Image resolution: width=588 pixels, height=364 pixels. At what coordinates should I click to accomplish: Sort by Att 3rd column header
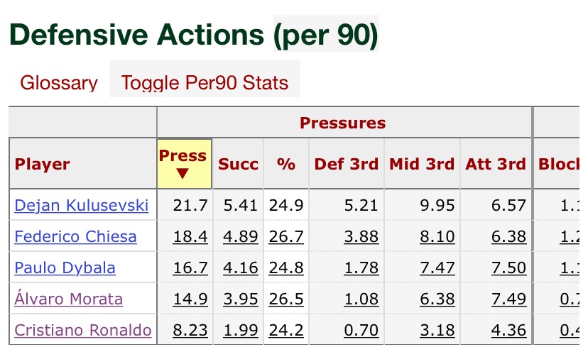[496, 165]
